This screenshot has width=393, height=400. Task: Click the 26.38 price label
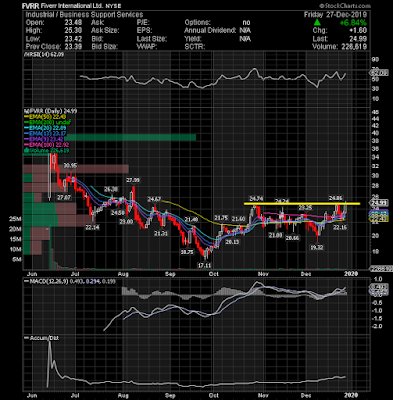(111, 189)
